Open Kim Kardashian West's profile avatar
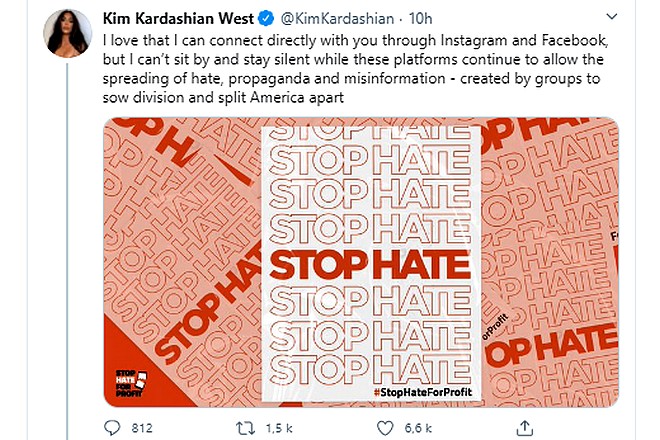This screenshot has width=660, height=440. click(67, 32)
